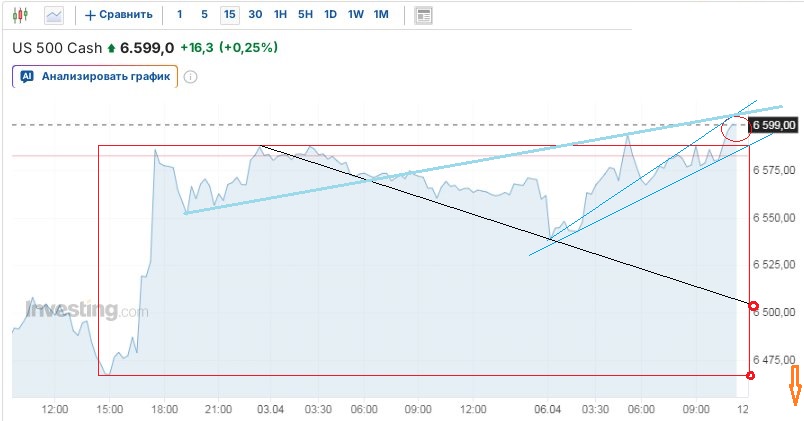Screen dimensions: 804x421
Task: Set the chart interval to 1H
Action: coord(280,15)
